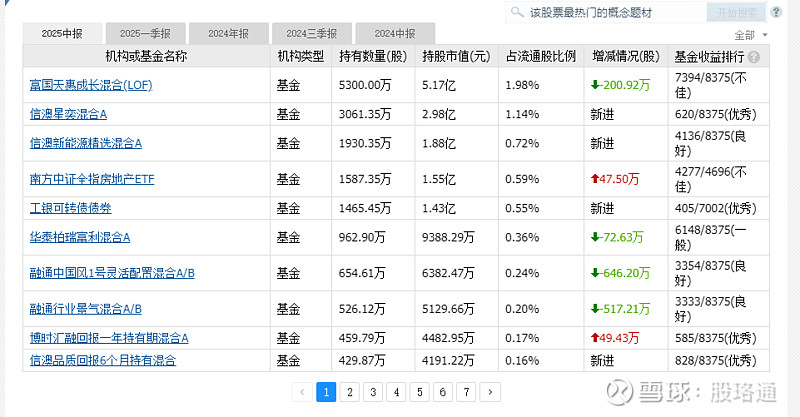Click the 占流通股比例 column header
800x417 pixels.
point(541,56)
